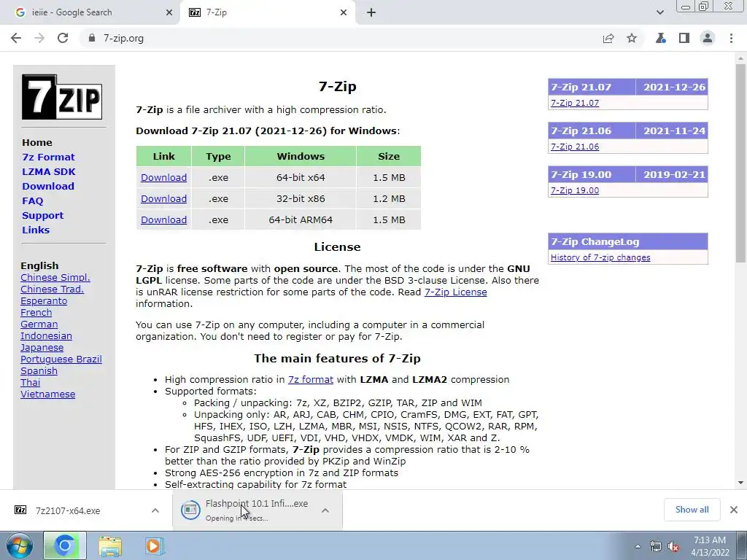Open the 7z Format sidebar link
The width and height of the screenshot is (747, 560).
(x=48, y=157)
